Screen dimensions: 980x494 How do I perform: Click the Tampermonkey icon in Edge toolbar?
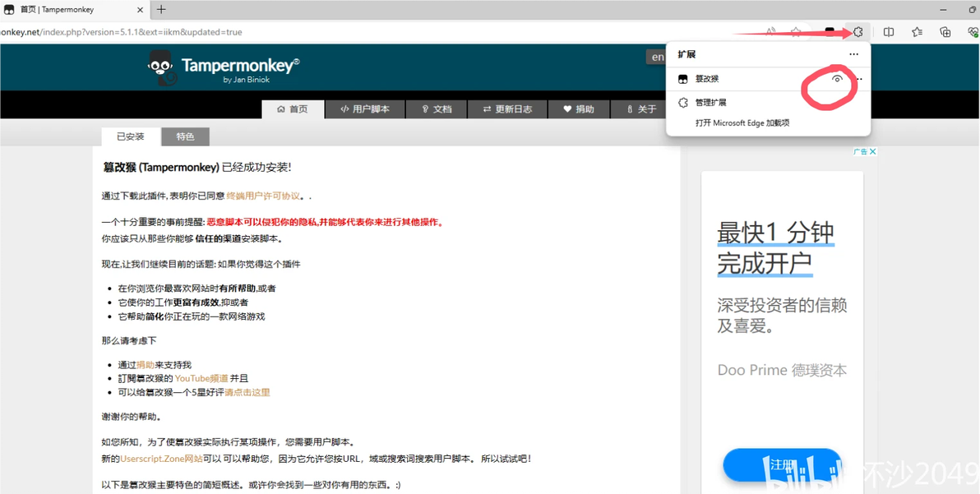(x=830, y=32)
